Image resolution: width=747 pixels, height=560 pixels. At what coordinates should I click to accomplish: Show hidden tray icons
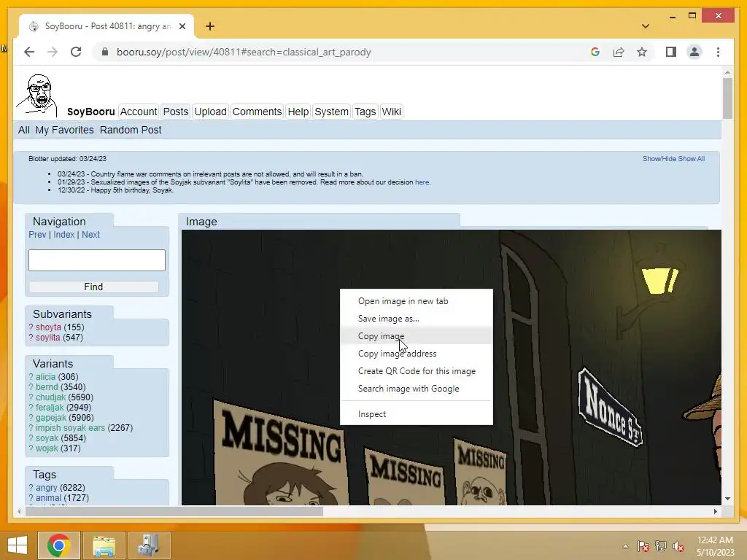pyautogui.click(x=625, y=546)
